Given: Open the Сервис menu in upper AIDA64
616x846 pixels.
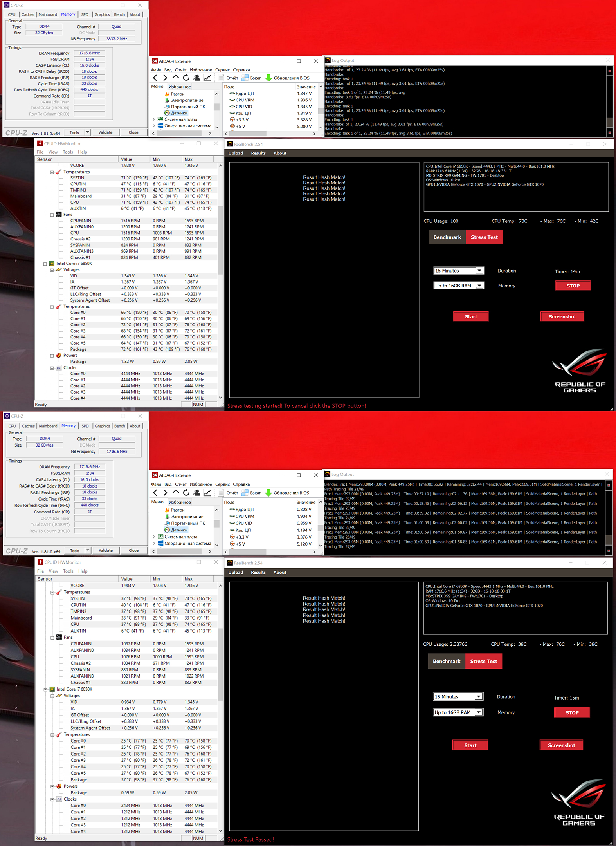Looking at the screenshot, I should (x=222, y=70).
